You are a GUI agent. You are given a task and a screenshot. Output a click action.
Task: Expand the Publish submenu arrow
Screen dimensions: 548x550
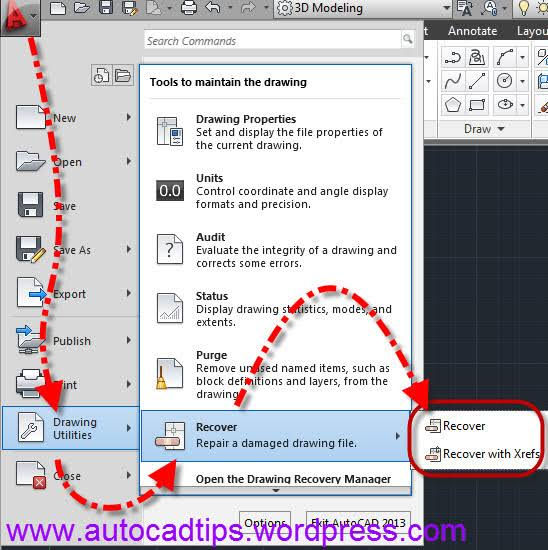pyautogui.click(x=129, y=340)
